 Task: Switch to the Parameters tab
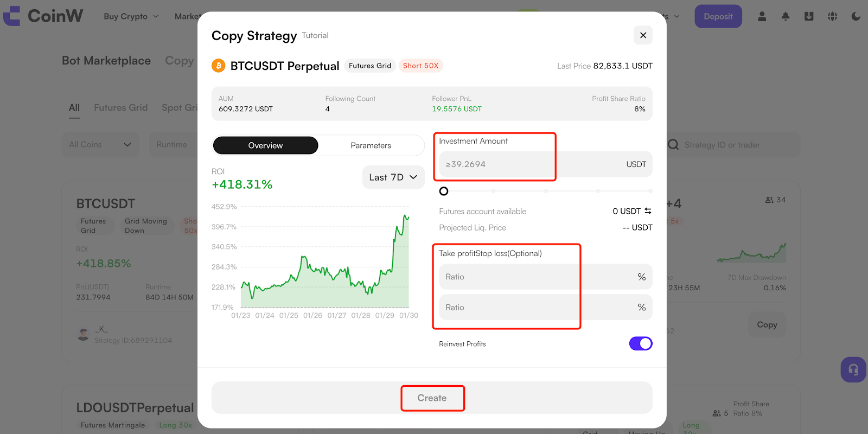(x=371, y=145)
